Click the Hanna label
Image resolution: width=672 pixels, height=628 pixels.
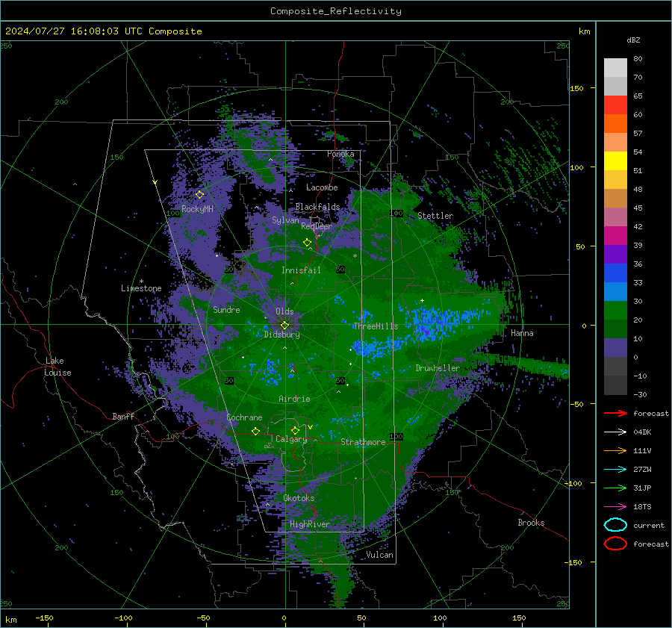click(522, 333)
